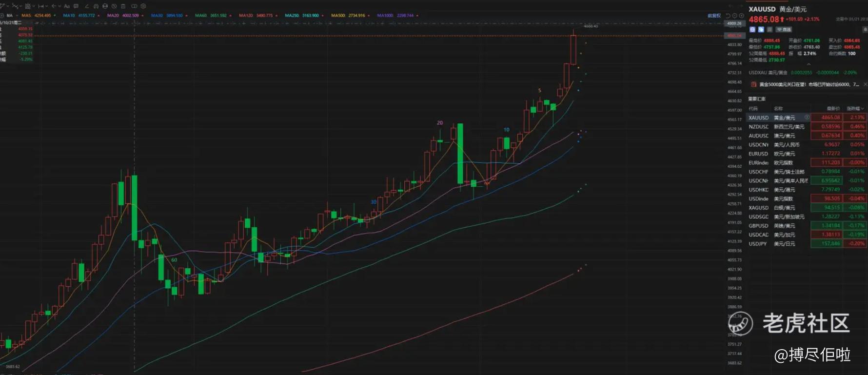Click the 合约乘数 100 value

pos(851,54)
